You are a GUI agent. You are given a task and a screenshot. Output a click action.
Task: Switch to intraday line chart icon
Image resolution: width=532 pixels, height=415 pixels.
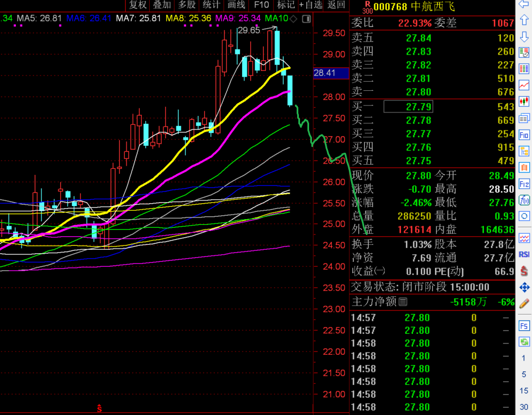click(x=524, y=85)
